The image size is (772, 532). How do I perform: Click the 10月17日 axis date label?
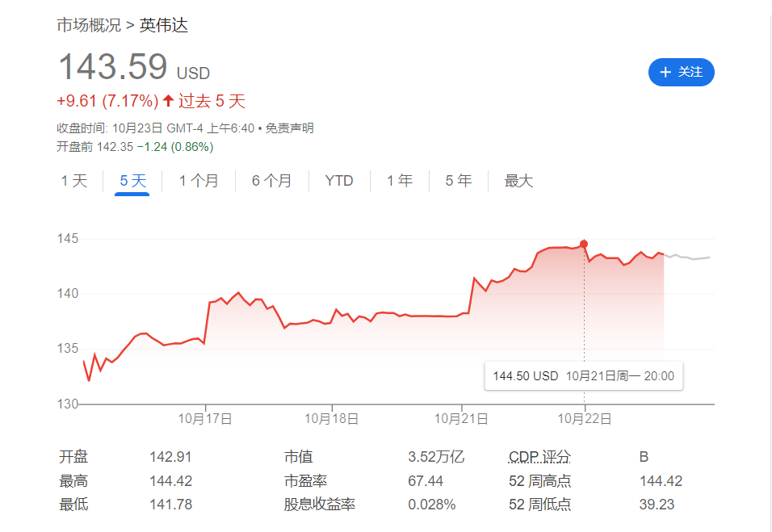[x=206, y=418]
